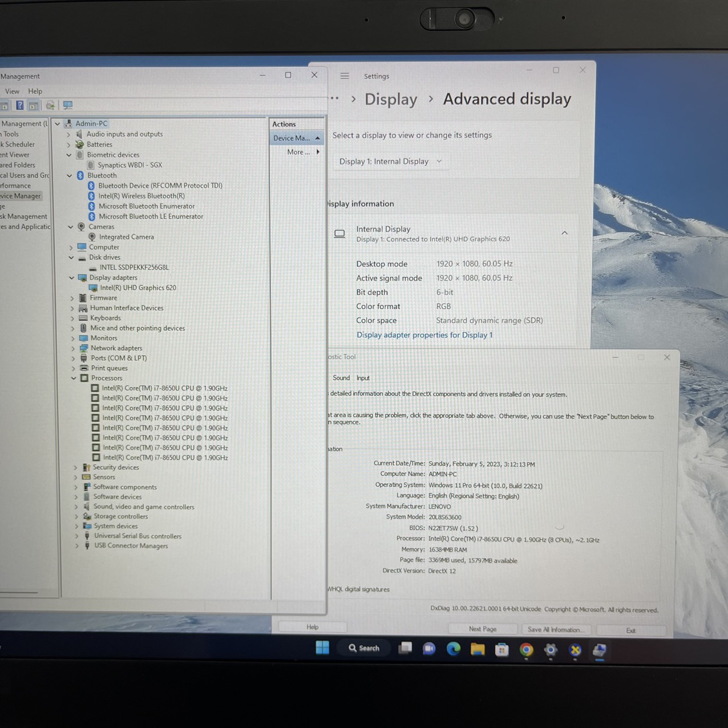728x728 pixels.
Task: Open the View menu in Computer Management
Action: (12, 91)
